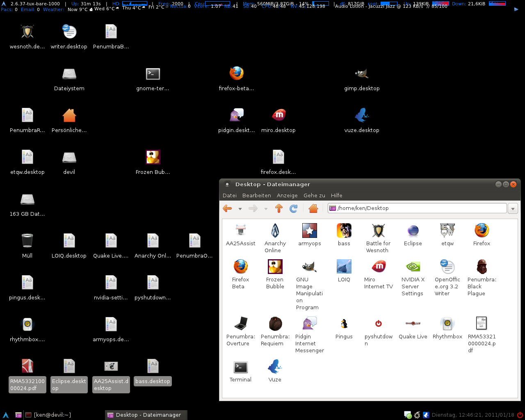525x420 pixels.
Task: Select the gimp.desktop icon on desktop
Action: tap(362, 74)
